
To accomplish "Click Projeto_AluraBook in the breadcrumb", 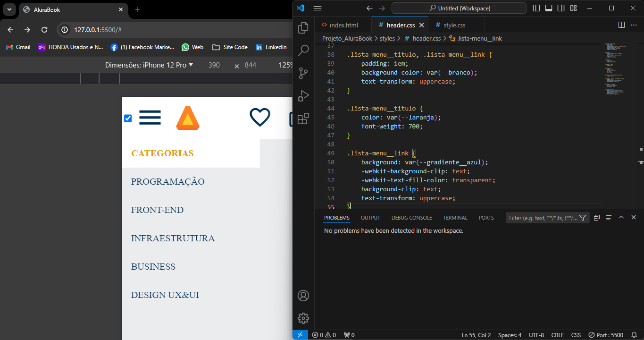I will tap(347, 38).
